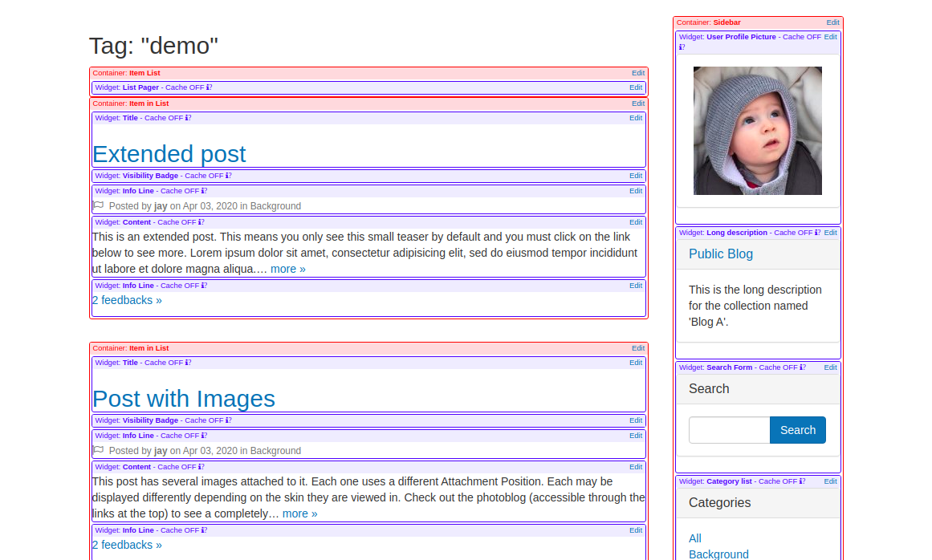This screenshot has width=932, height=560.
Task: Click 'more »' in the Extended post teaser
Action: (287, 269)
